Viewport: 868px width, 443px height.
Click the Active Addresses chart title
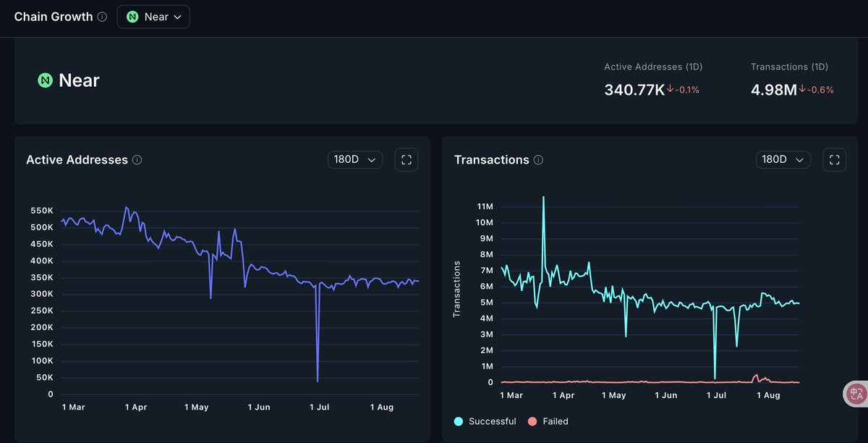click(x=77, y=160)
